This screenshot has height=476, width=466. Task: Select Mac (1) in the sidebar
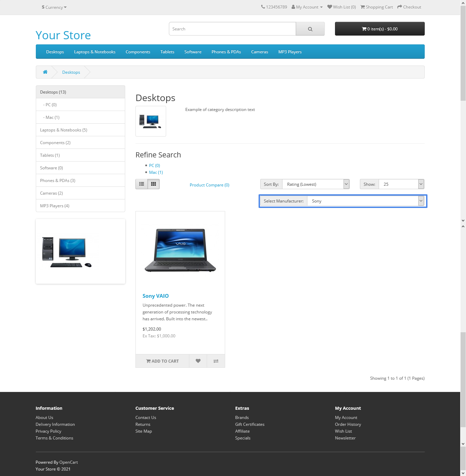[81, 117]
